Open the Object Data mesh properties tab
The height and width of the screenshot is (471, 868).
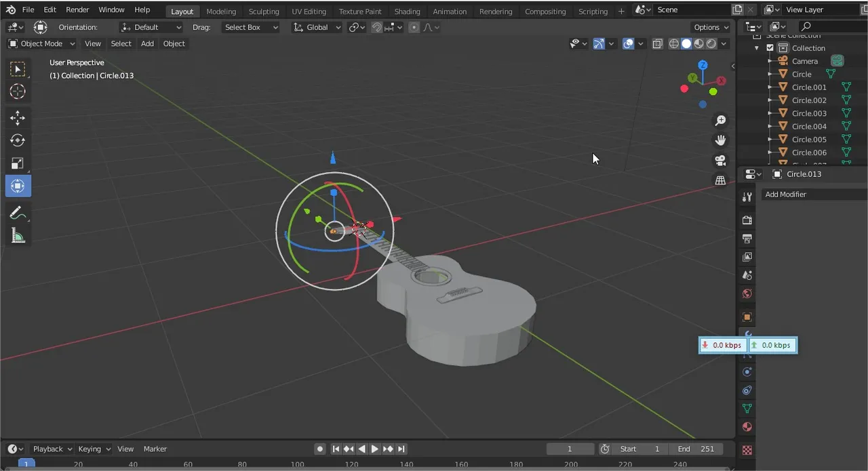click(x=747, y=409)
